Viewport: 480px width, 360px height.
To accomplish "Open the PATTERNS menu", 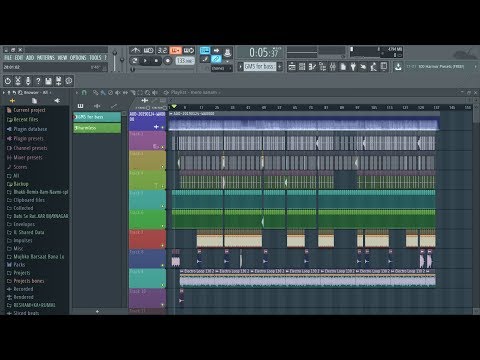I will pyautogui.click(x=46, y=58).
